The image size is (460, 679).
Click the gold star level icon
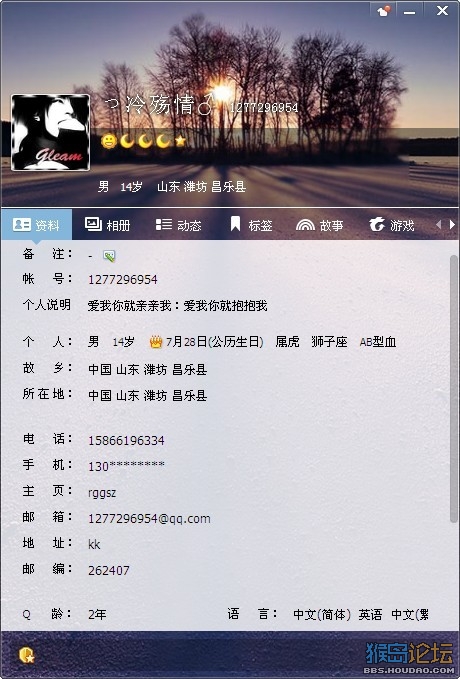pos(180,140)
